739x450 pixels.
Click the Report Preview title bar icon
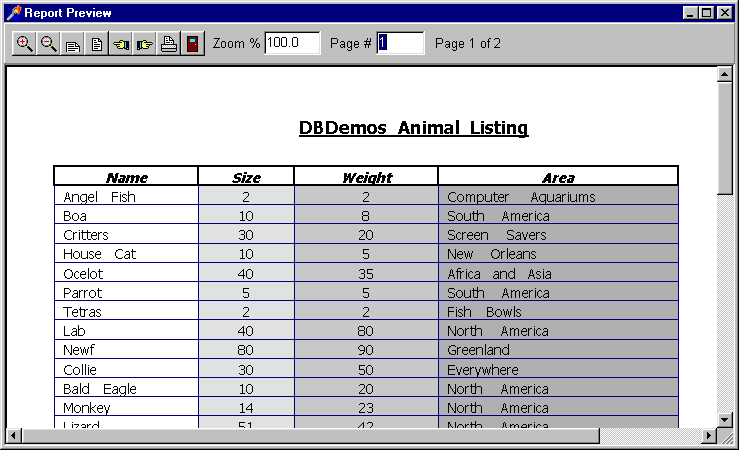14,13
